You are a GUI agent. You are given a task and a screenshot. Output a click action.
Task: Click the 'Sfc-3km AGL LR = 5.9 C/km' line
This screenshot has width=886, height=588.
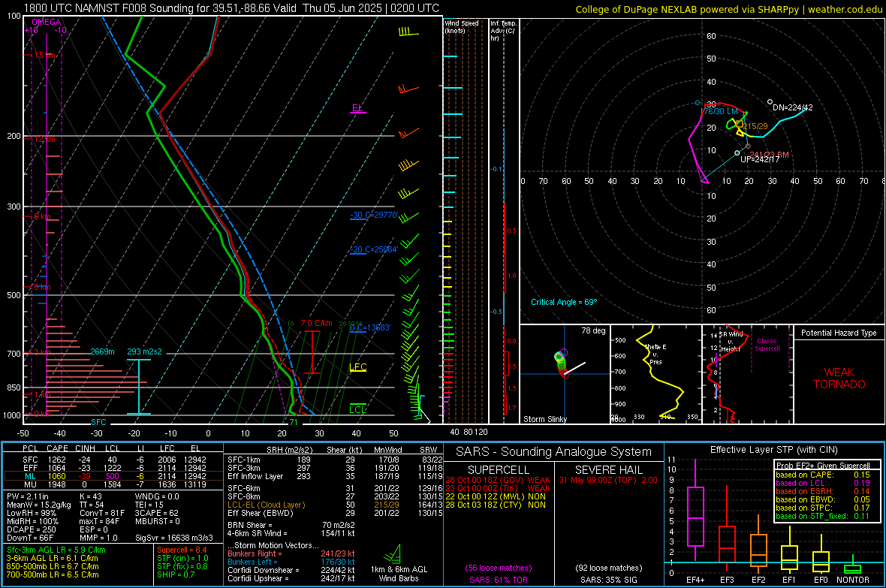56,550
